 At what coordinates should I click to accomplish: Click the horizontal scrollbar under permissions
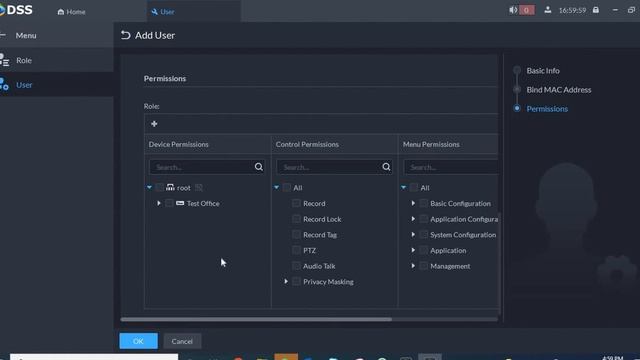coord(256,319)
